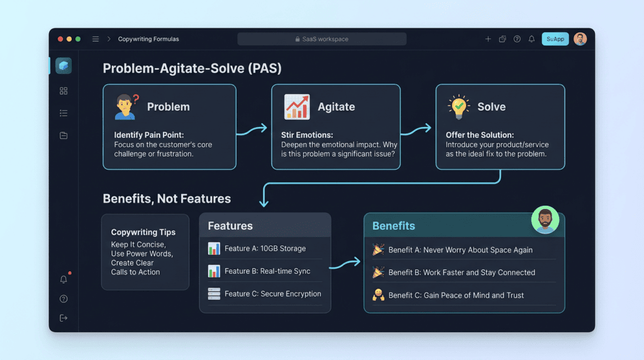Select Benefit B: Work Faster and Stay Connected

coord(462,273)
